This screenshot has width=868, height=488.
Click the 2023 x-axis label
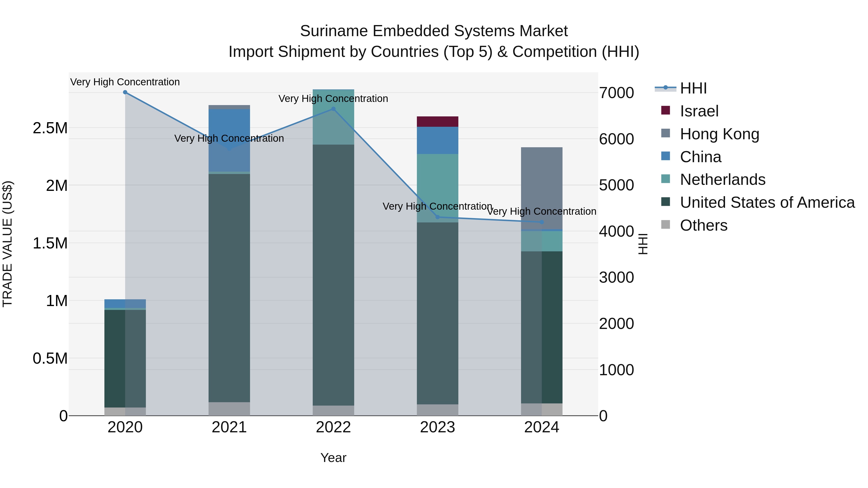(437, 427)
